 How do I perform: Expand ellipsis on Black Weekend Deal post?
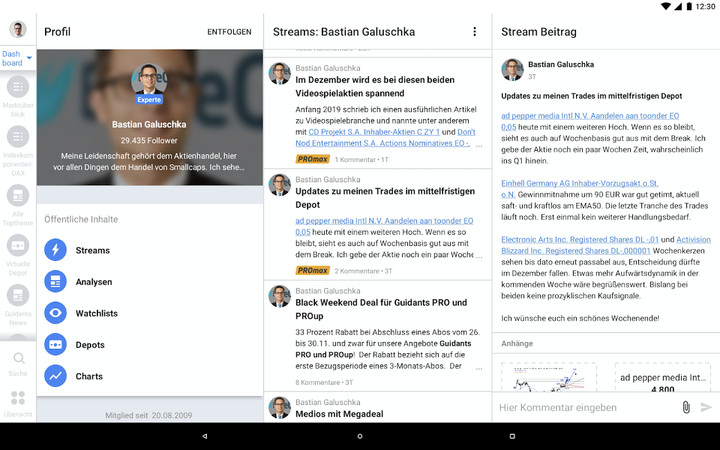tap(479, 369)
